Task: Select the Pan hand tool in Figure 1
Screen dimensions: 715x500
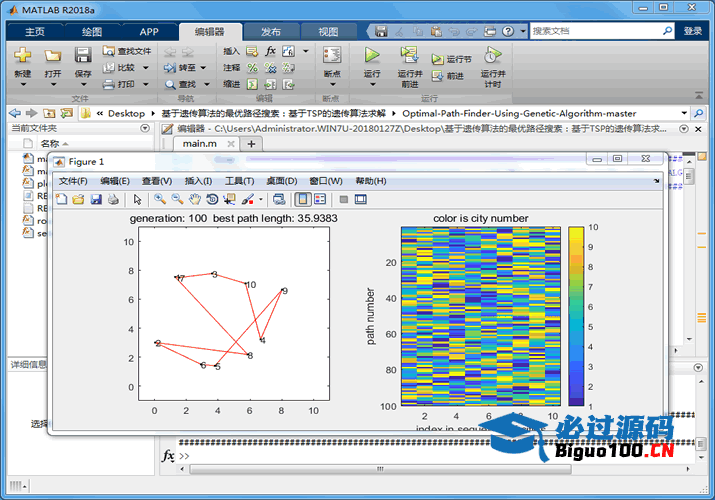Action: pos(195,199)
